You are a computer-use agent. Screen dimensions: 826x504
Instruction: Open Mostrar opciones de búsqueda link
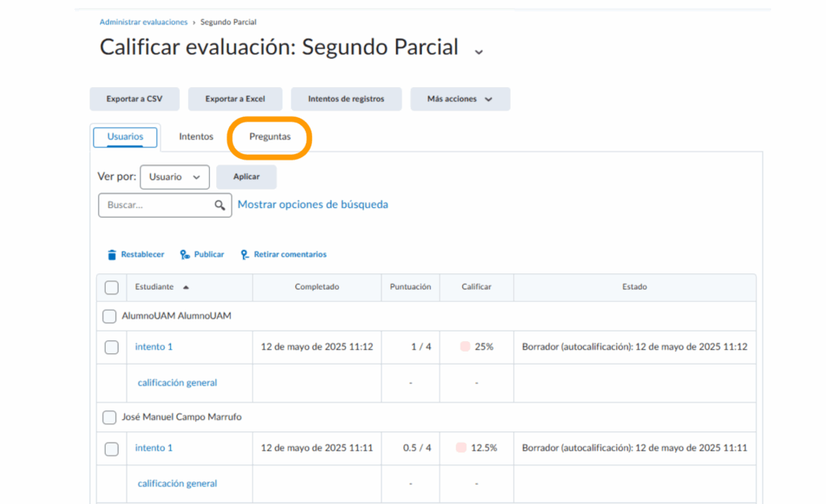[x=312, y=205]
